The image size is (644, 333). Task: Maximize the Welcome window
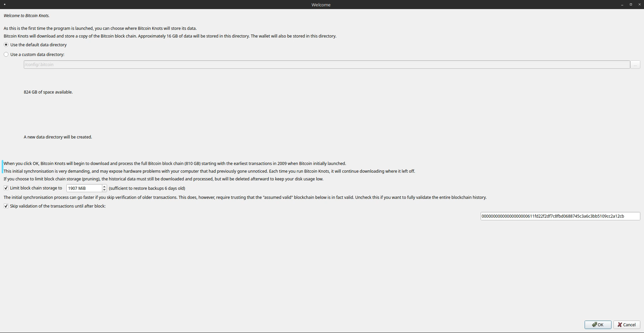(631, 4)
